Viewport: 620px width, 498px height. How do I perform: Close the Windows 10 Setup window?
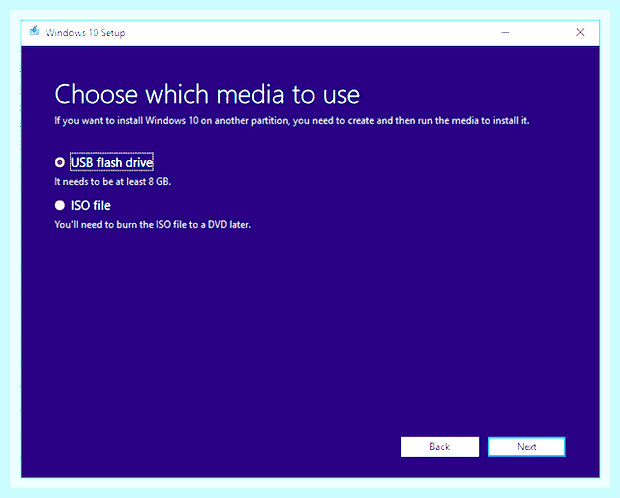(580, 32)
